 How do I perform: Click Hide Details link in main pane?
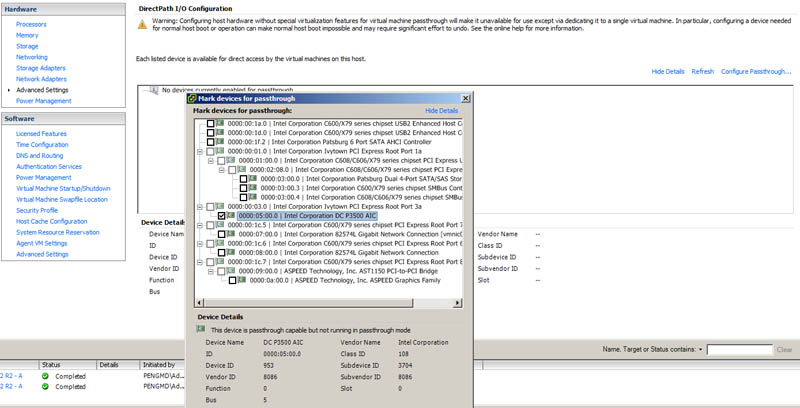[668, 71]
